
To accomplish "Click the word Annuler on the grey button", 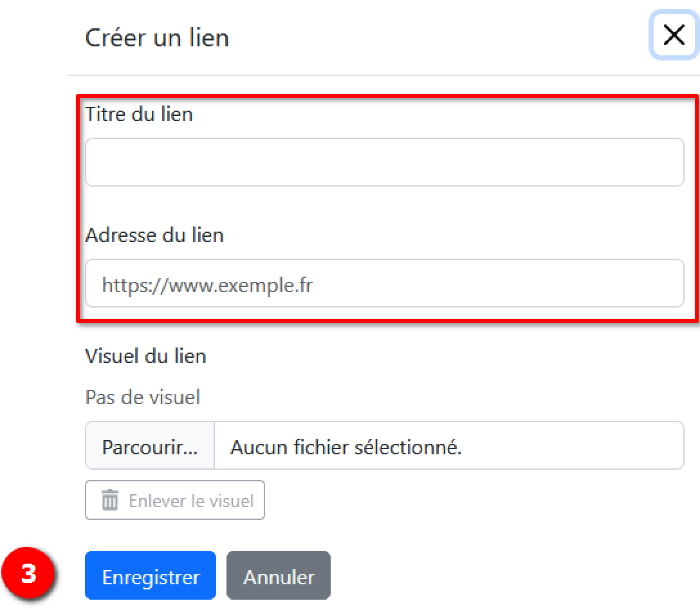I will tap(279, 577).
